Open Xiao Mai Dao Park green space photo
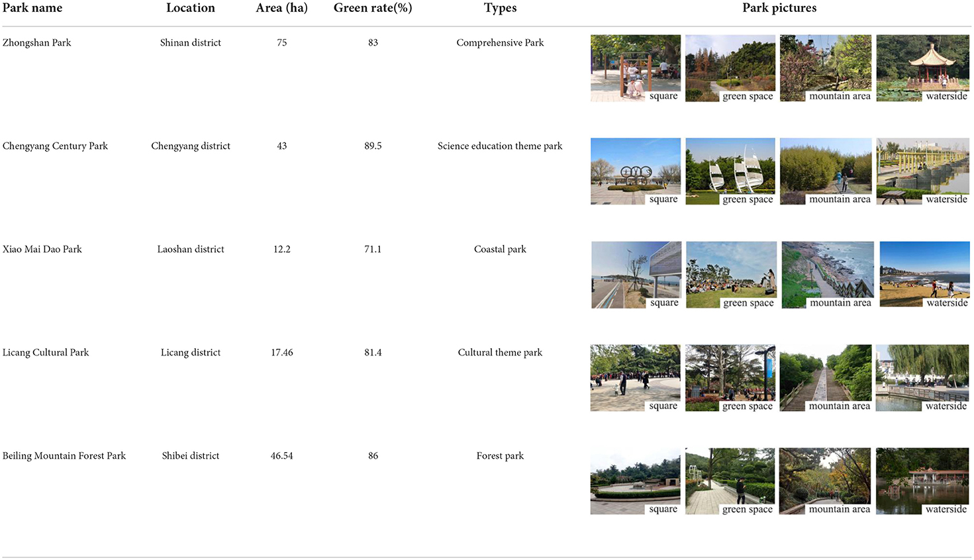The image size is (974, 560). pos(731,275)
